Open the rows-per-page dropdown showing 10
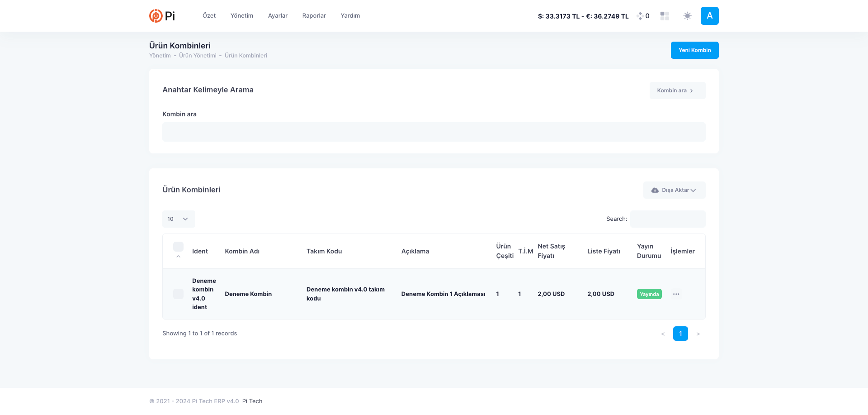The height and width of the screenshot is (415, 868). (x=179, y=219)
